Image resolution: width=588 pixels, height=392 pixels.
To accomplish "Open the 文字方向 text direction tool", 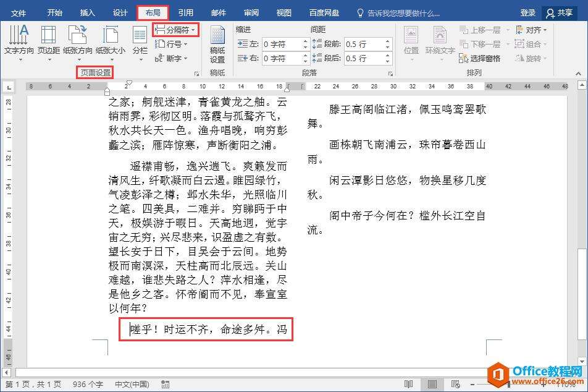I will tap(19, 43).
